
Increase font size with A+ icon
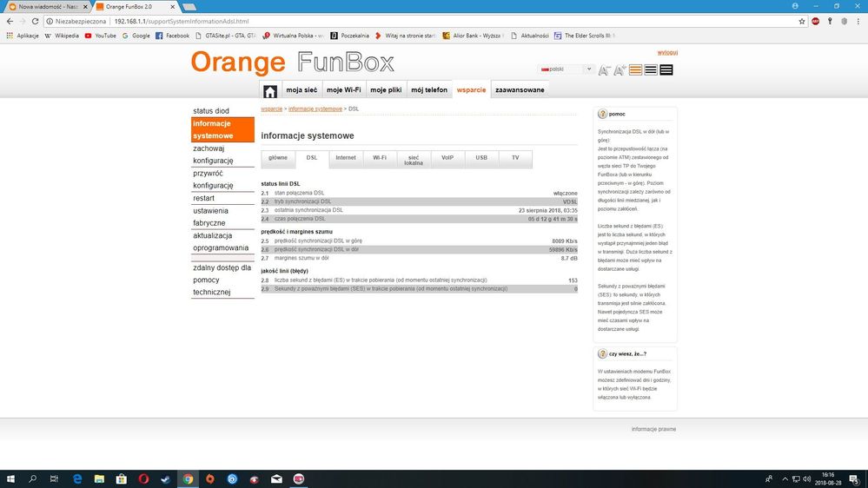pyautogui.click(x=620, y=70)
